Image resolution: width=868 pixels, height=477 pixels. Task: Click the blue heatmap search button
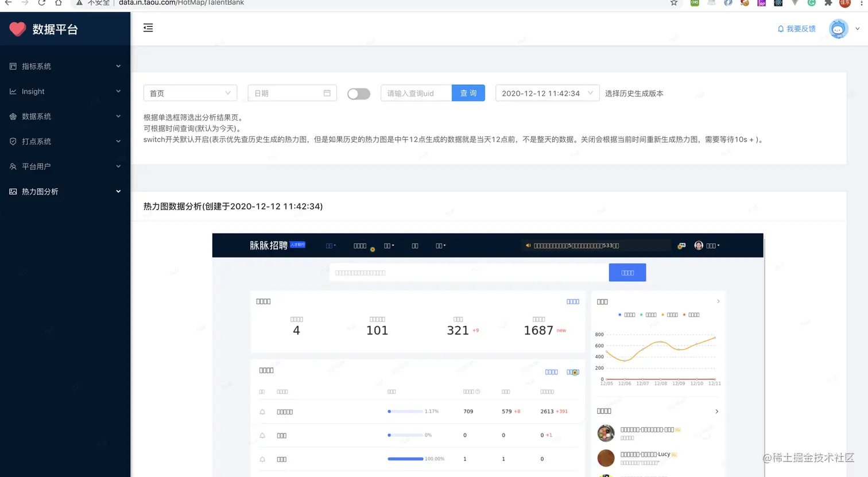tap(627, 273)
